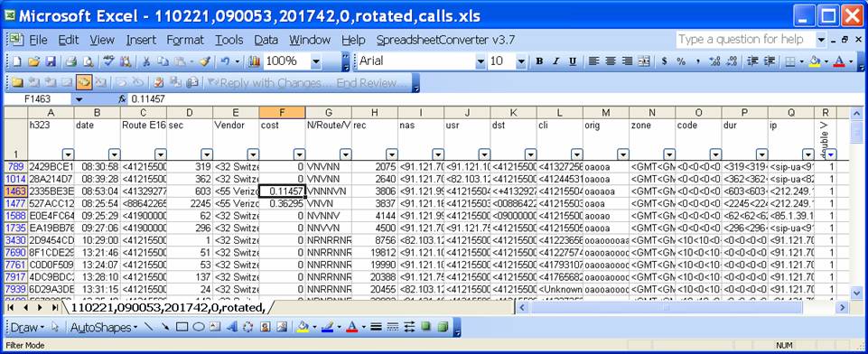Select the Format Painter brush icon
868x354 pixels.
point(205,61)
